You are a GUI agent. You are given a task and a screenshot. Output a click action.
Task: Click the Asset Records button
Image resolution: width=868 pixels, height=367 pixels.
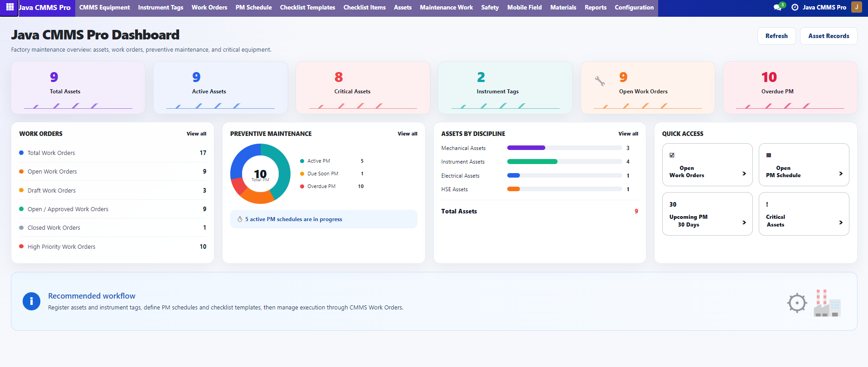point(829,36)
